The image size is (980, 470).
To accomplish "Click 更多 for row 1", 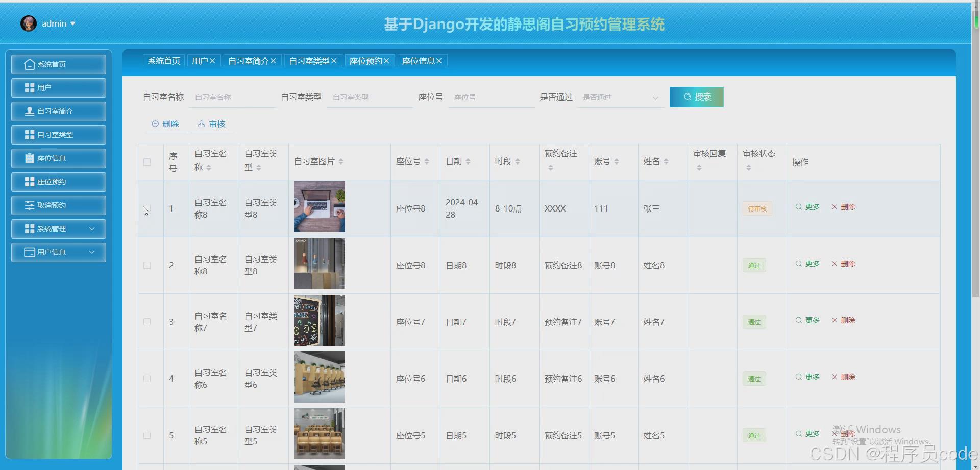I will (x=807, y=207).
